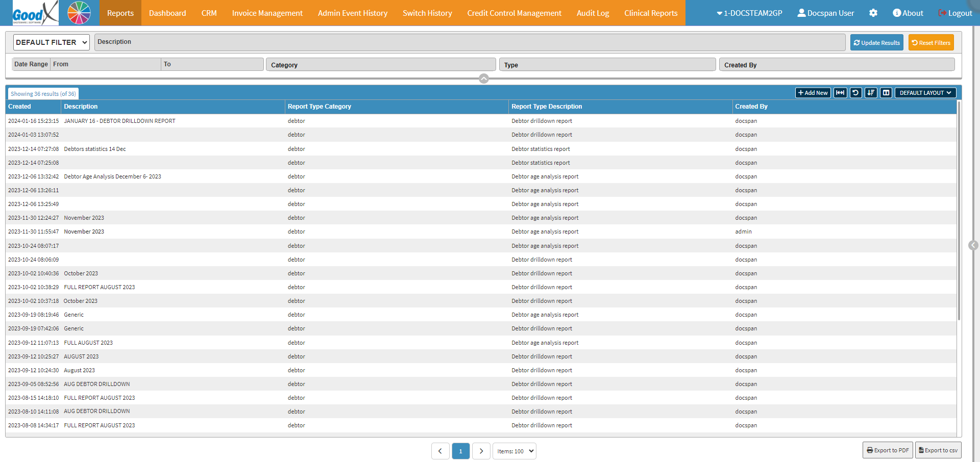Click the sort order icon in grid toolbar
Viewport: 980px width, 462px height.
pos(871,93)
